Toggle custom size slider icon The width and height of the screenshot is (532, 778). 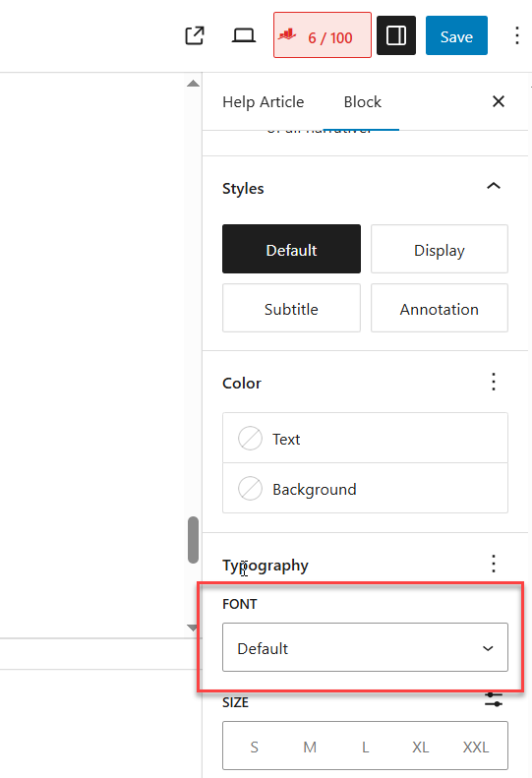pos(494,700)
